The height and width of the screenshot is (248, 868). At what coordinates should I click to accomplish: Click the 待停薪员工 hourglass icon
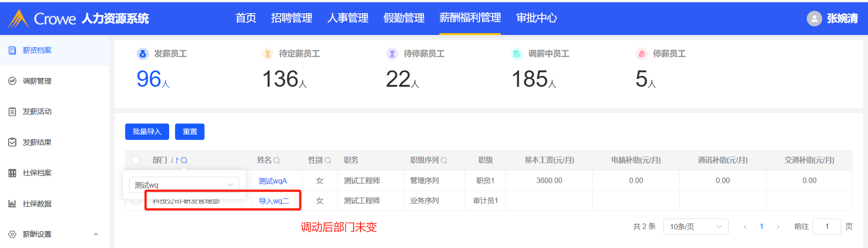click(x=392, y=54)
